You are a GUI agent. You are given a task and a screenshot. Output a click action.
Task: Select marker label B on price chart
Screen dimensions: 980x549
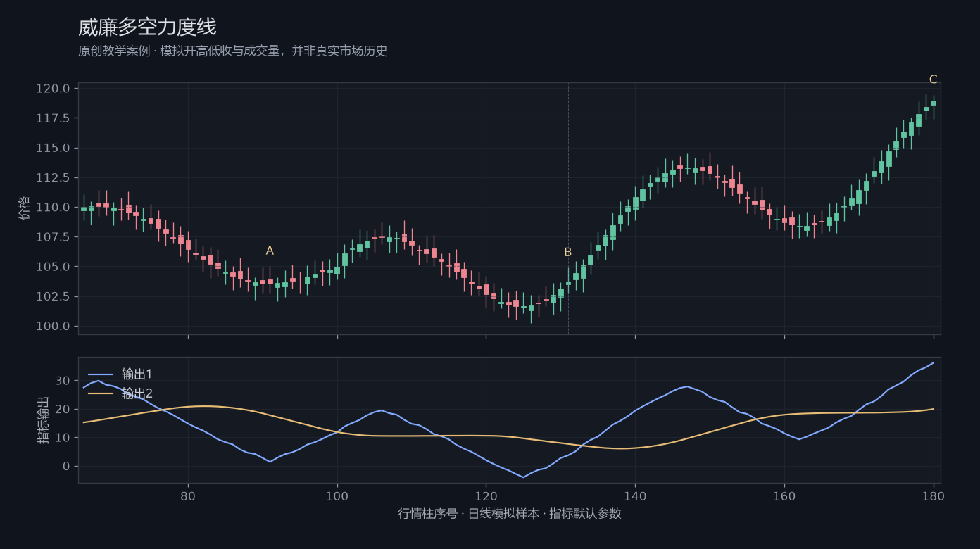(x=568, y=253)
